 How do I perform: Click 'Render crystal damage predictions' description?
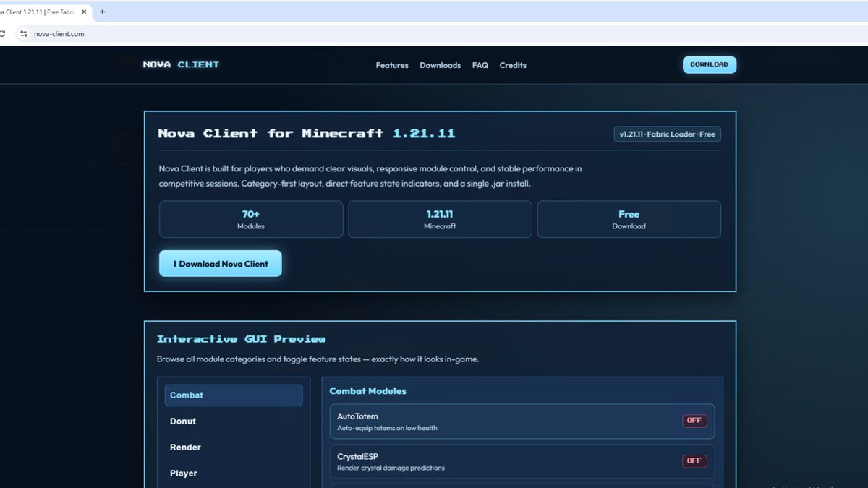(391, 468)
